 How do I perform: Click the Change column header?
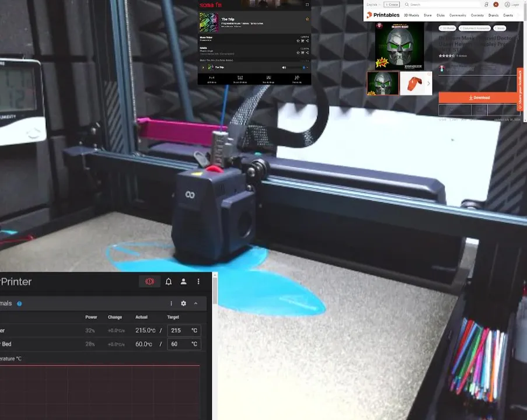pyautogui.click(x=115, y=317)
